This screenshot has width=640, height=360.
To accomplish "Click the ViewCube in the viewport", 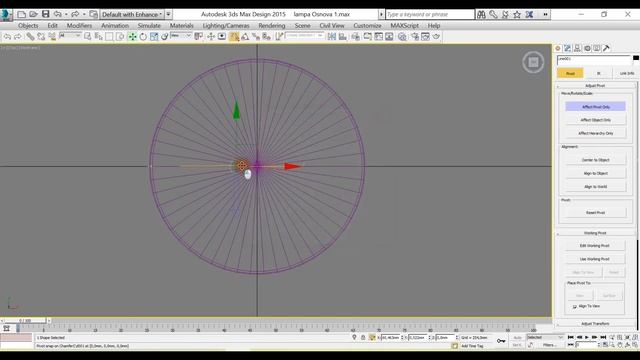I will point(533,62).
